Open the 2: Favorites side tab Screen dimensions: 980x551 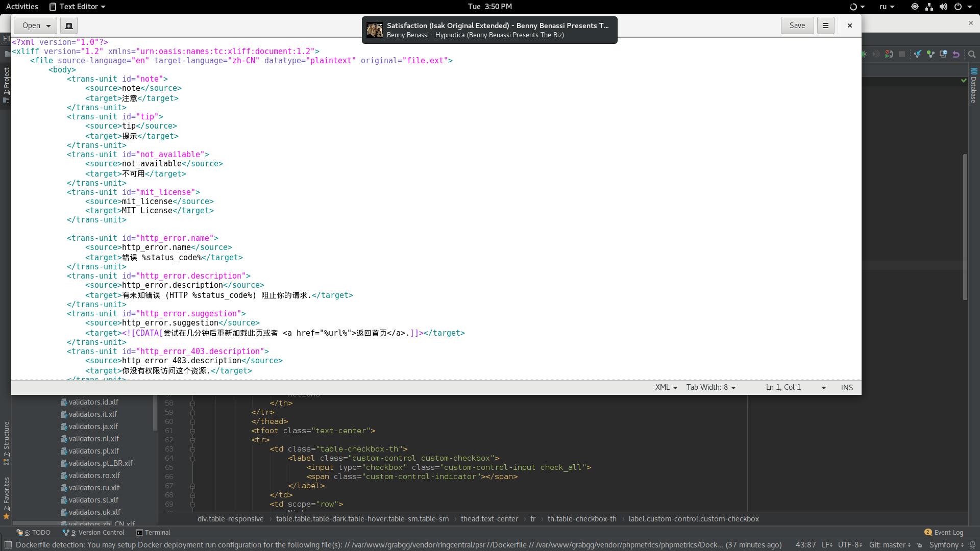[x=6, y=498]
